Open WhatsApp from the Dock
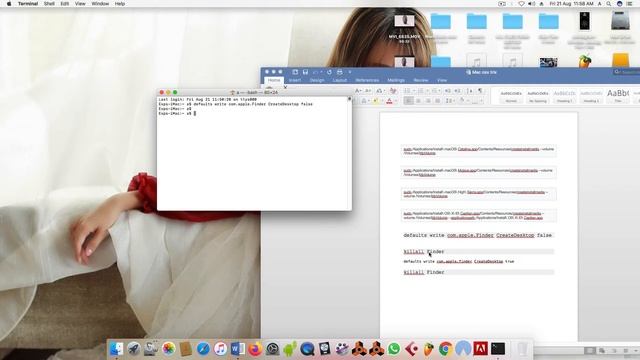The height and width of the screenshot is (360, 640). pyautogui.click(x=394, y=349)
